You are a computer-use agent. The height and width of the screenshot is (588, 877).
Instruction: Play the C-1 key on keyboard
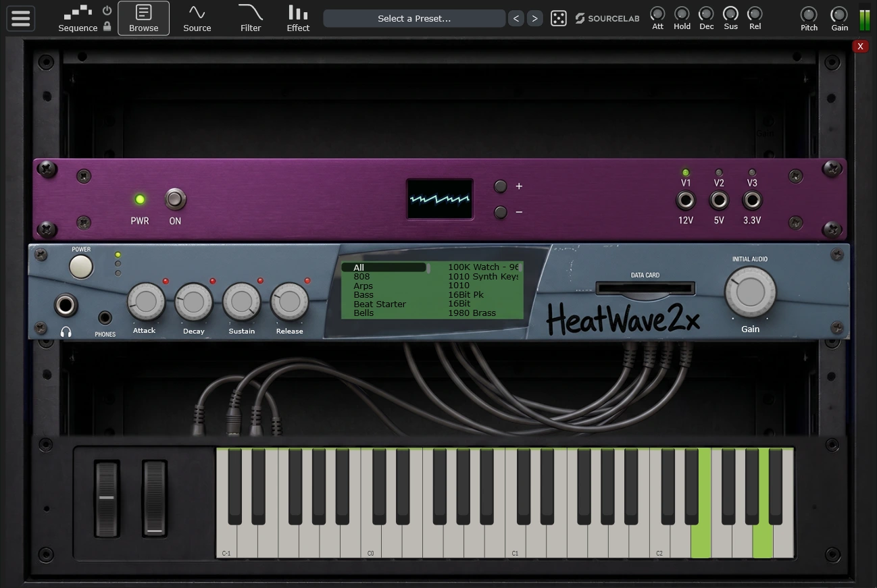[226, 540]
